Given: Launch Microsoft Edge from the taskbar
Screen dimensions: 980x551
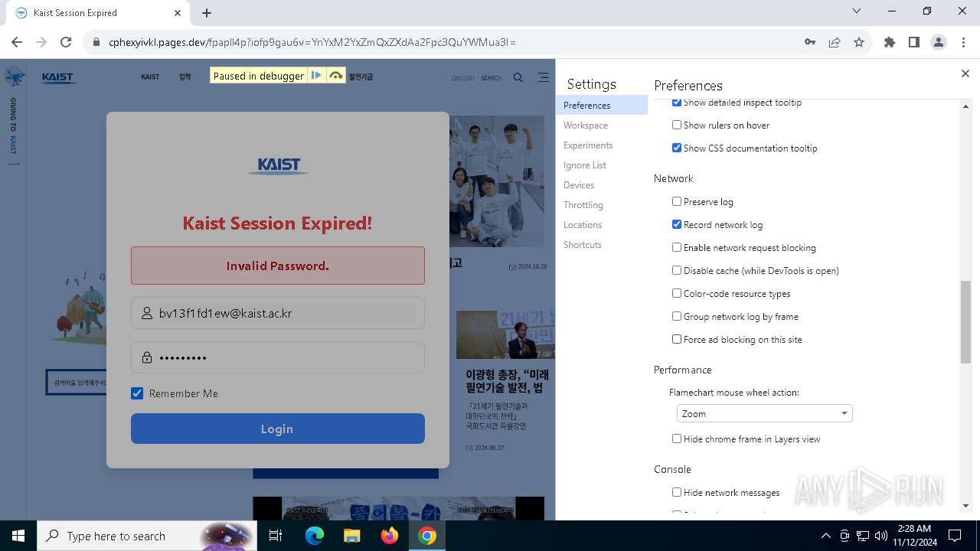Looking at the screenshot, I should coord(315,536).
